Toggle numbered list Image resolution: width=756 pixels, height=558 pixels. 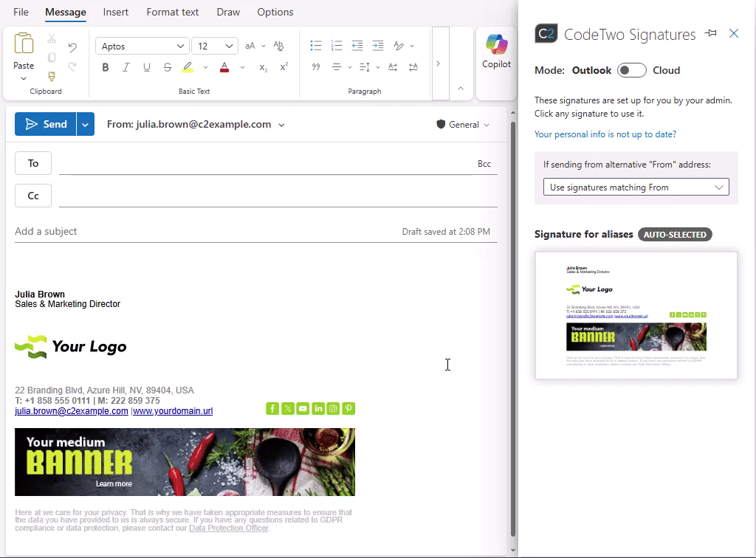(x=337, y=46)
